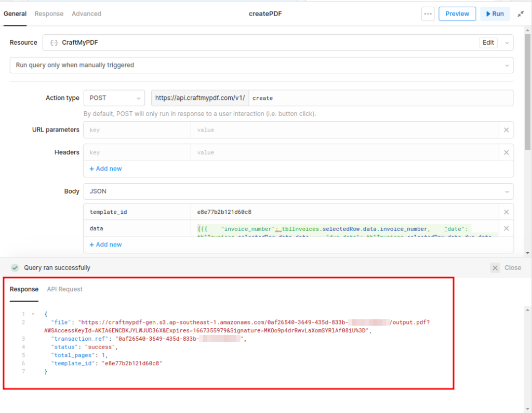Delete the data body row
This screenshot has width=532, height=413.
pyautogui.click(x=506, y=228)
